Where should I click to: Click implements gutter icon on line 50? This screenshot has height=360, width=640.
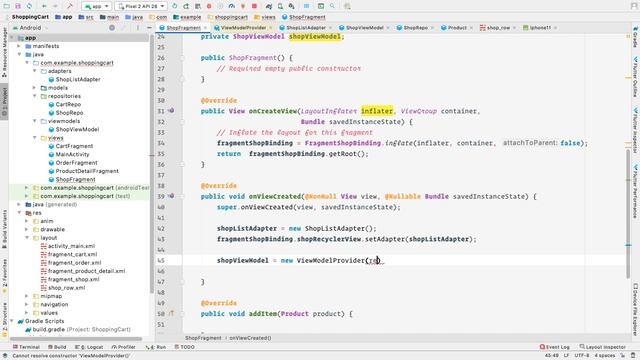pos(171,313)
